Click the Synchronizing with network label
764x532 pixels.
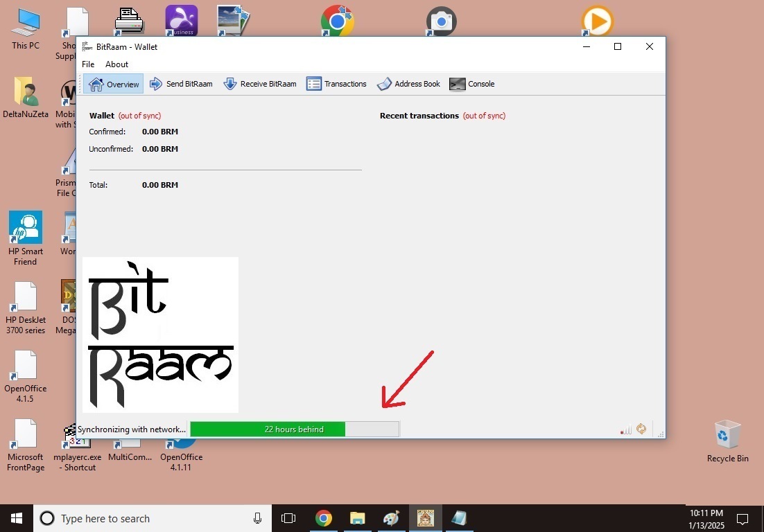coord(132,429)
